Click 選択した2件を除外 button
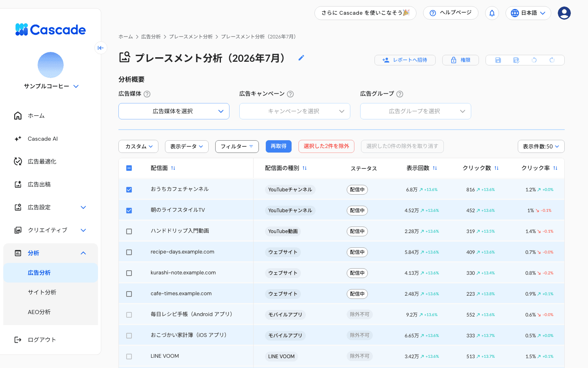Image resolution: width=588 pixels, height=368 pixels. pos(326,146)
